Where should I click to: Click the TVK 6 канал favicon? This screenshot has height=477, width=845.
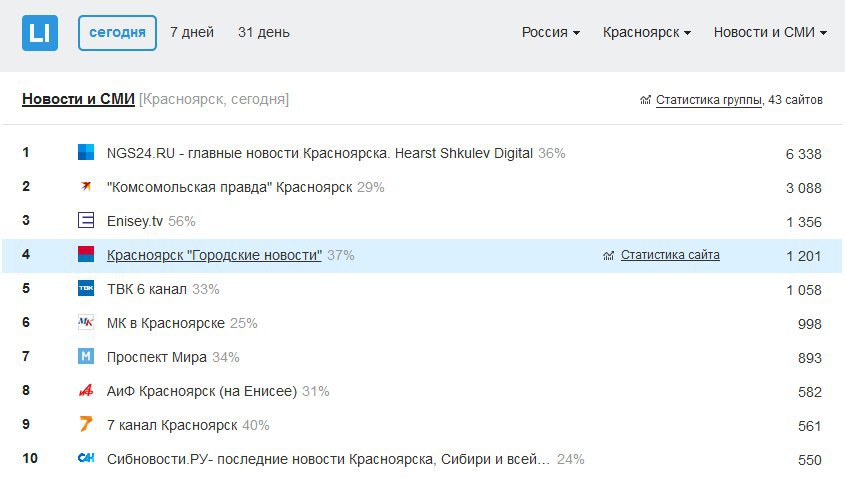(x=86, y=289)
